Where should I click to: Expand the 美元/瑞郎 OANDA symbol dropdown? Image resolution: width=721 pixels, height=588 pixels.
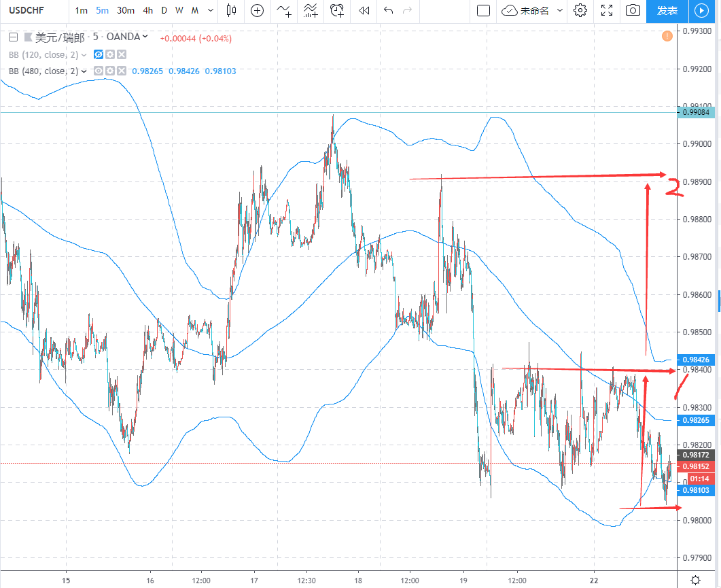(145, 36)
